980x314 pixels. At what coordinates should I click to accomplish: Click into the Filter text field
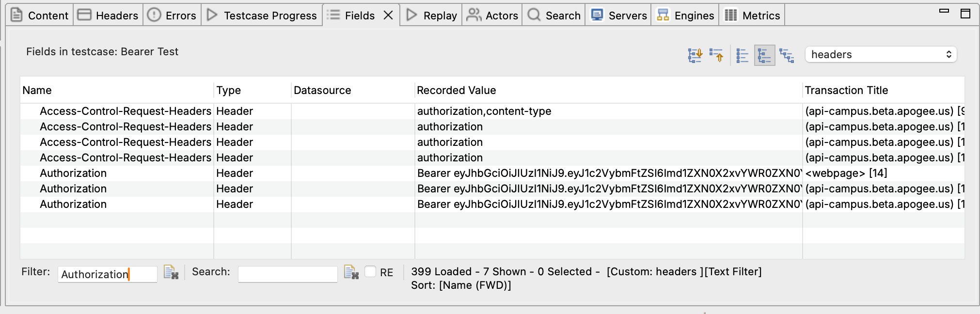click(x=107, y=274)
